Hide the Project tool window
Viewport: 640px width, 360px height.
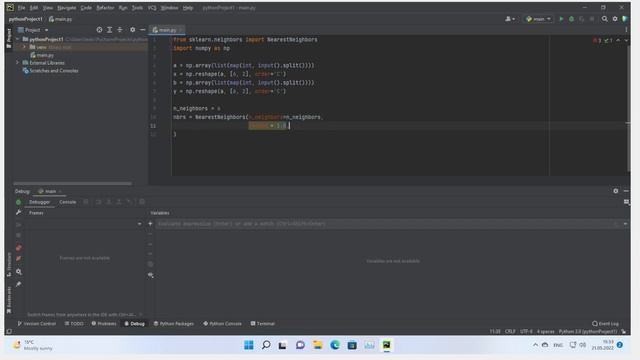click(x=142, y=30)
